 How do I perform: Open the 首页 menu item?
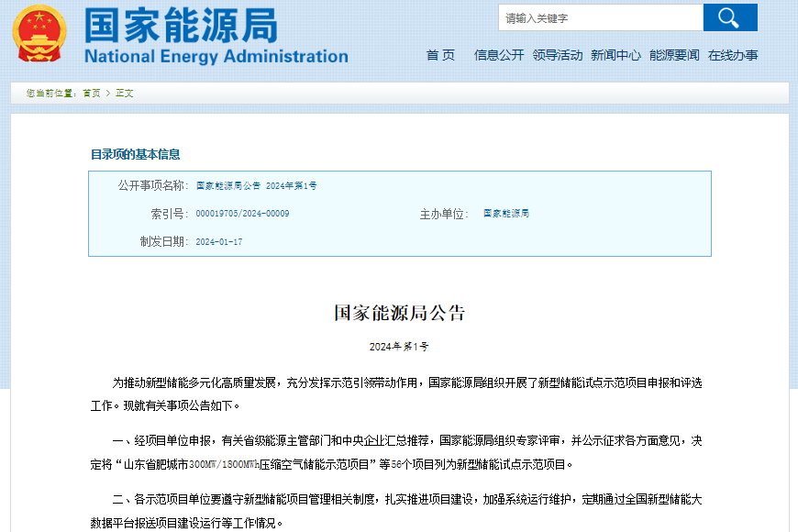pos(438,55)
